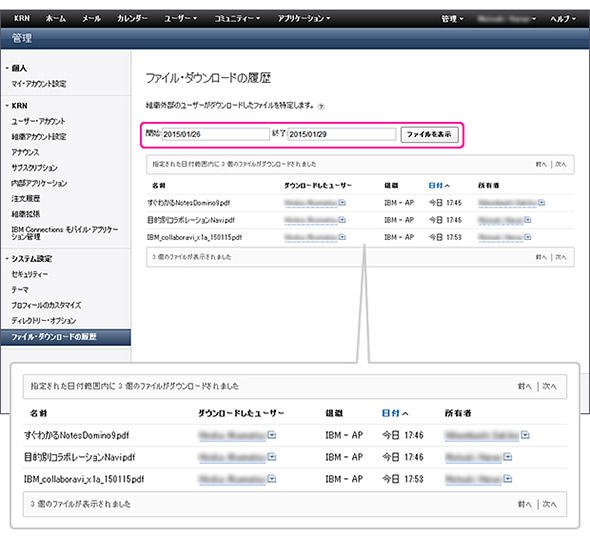This screenshot has width=590, height=538.
Task: Collapse the KRN sidebar section
Action: (x=7, y=106)
